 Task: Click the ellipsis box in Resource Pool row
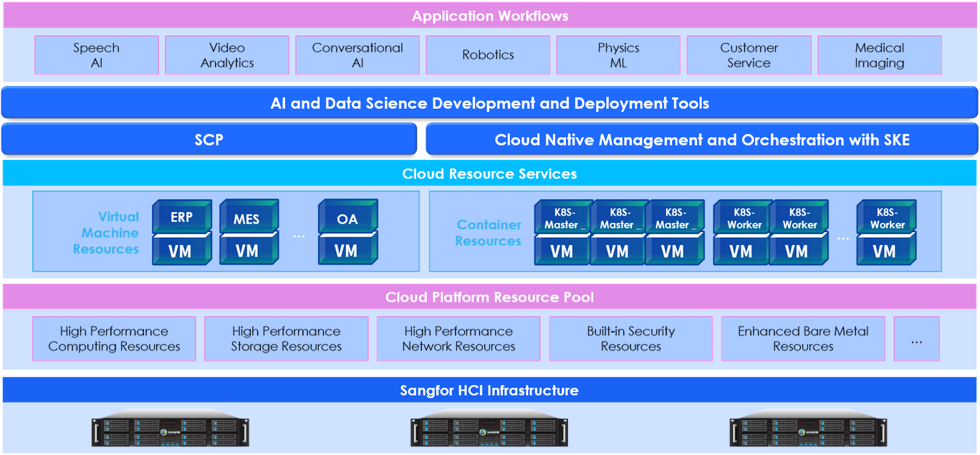(x=917, y=339)
